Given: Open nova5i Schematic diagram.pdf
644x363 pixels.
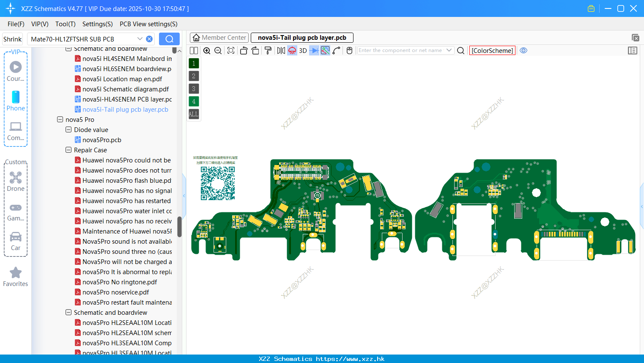Looking at the screenshot, I should 126,89.
